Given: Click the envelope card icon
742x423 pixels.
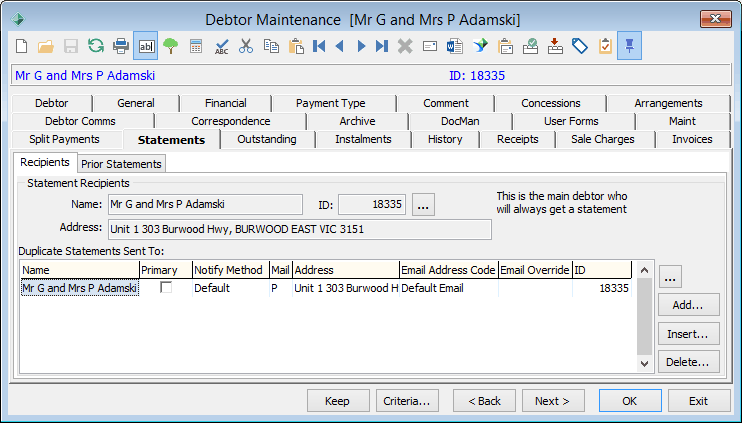Looking at the screenshot, I should point(430,46).
